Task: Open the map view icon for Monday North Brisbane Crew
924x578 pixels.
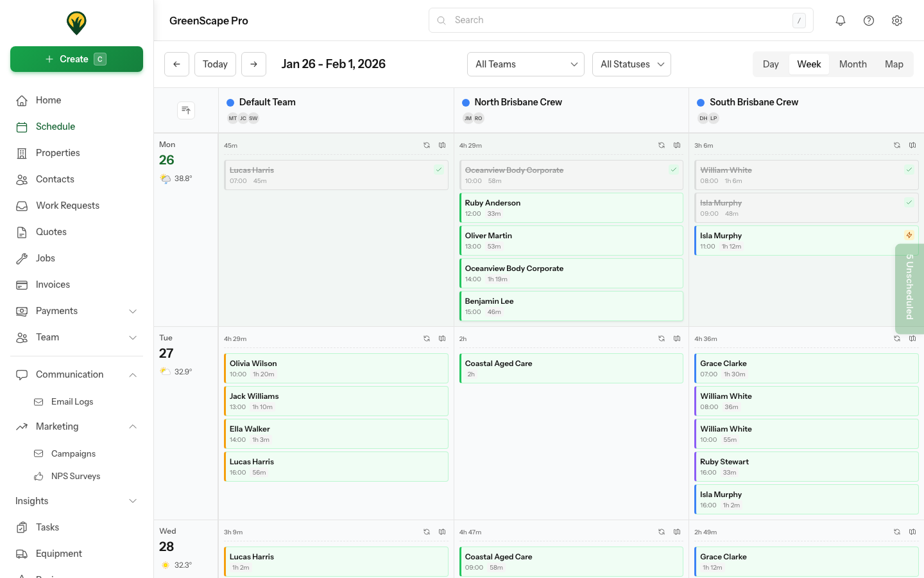Action: click(x=677, y=145)
